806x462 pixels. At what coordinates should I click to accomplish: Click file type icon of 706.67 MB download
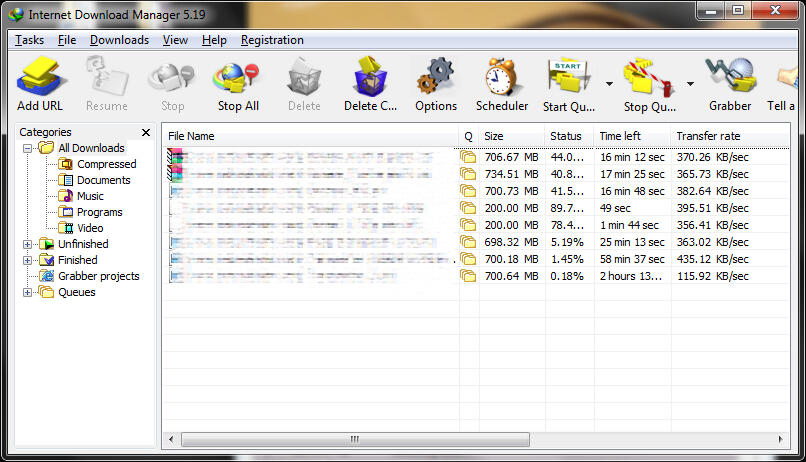[x=175, y=156]
